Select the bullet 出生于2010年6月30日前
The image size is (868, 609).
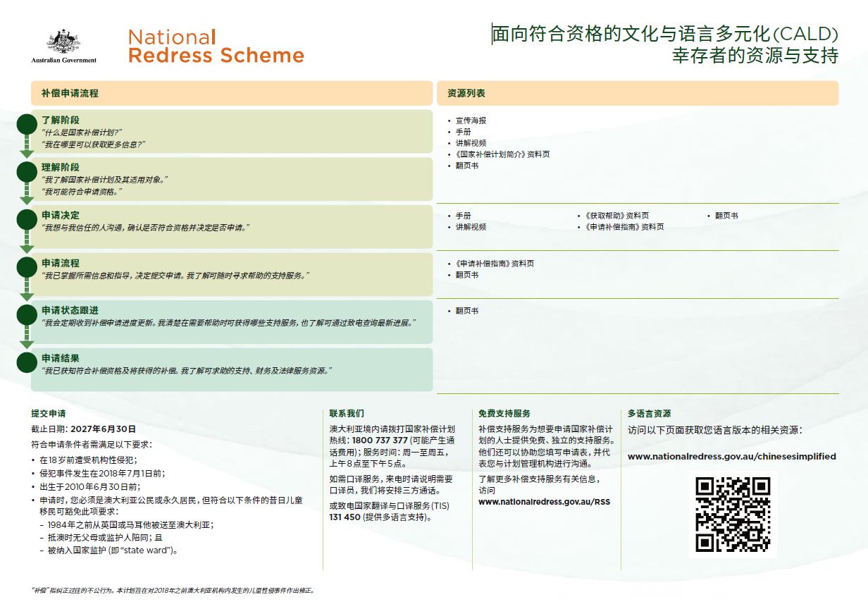[89, 486]
